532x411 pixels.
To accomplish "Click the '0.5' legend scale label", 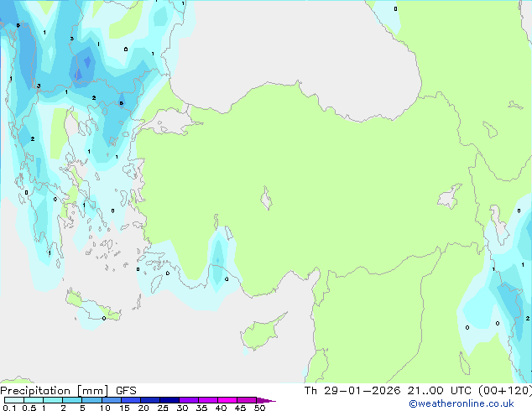I will tap(29, 408).
